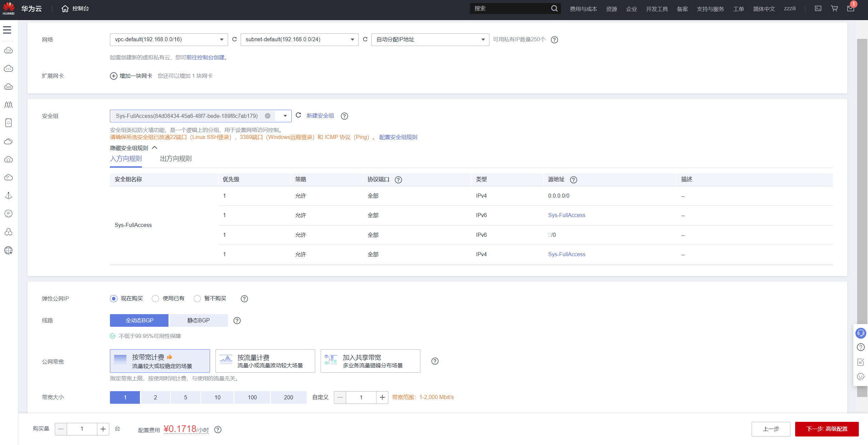Select the 暂不购买 elastic IP option

tap(197, 299)
